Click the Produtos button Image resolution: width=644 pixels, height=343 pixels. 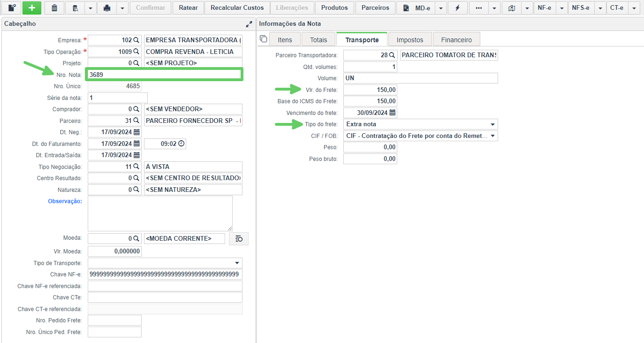pos(334,8)
